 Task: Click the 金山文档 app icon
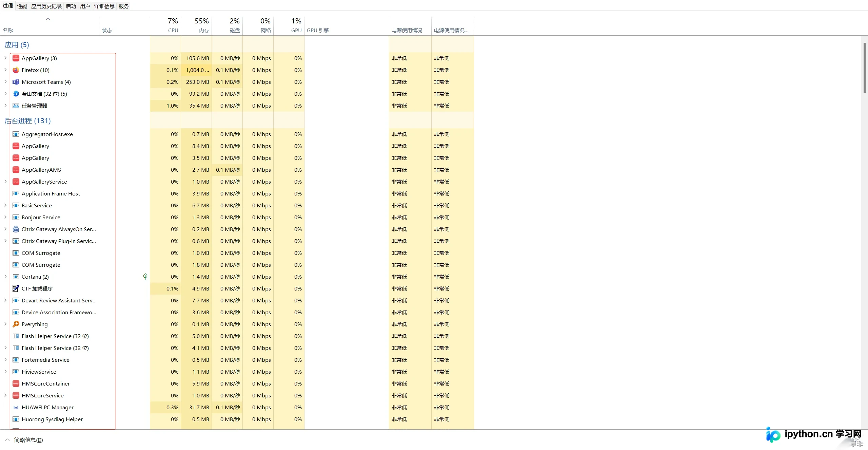click(x=16, y=94)
